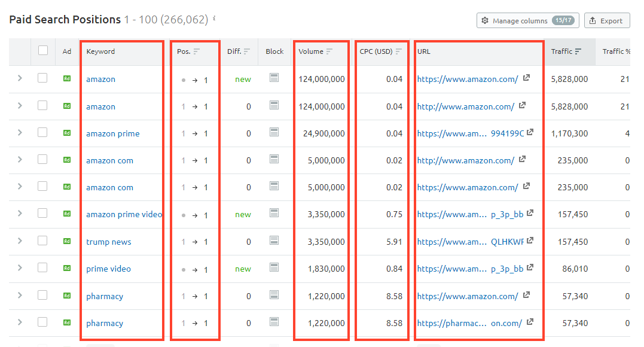Select volume value 1,830,000

point(326,269)
